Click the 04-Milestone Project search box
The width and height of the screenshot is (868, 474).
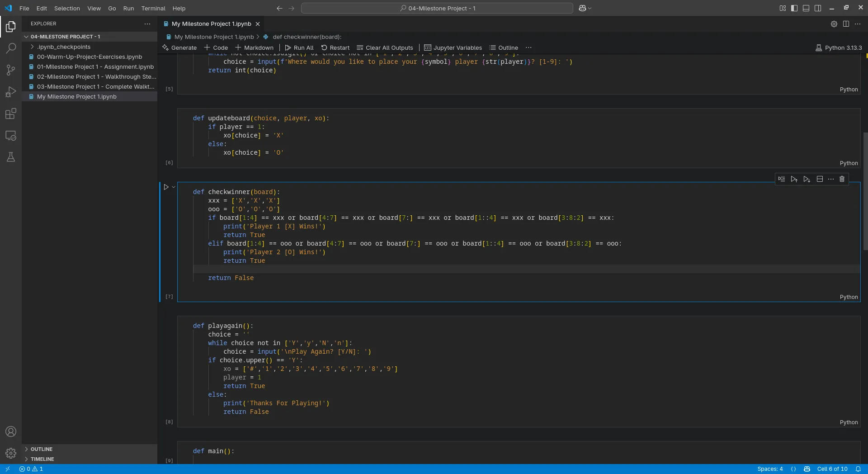[437, 8]
